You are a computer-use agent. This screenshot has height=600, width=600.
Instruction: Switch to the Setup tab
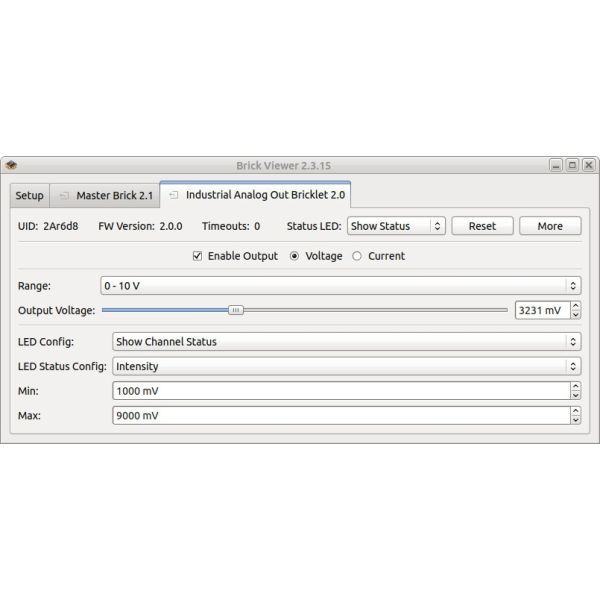pos(29,196)
